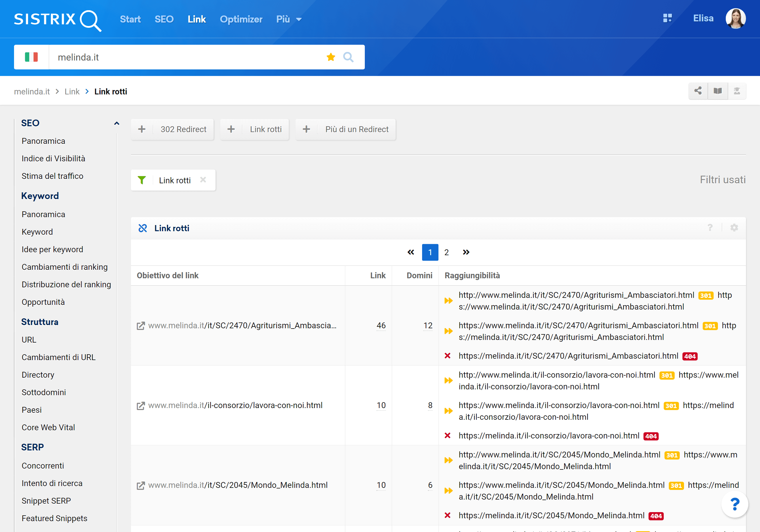Open Core Web Vital in sidebar

(x=48, y=427)
